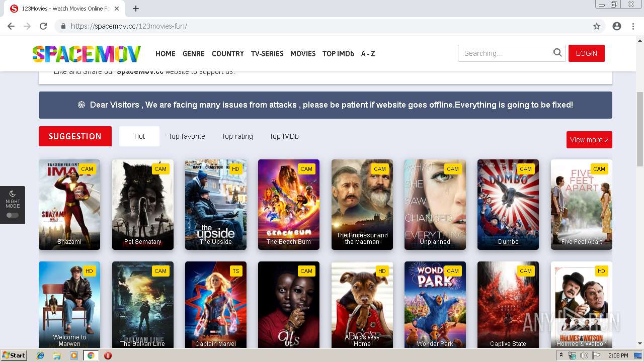Image resolution: width=644 pixels, height=362 pixels.
Task: Open the HOME menu item
Action: [x=166, y=54]
